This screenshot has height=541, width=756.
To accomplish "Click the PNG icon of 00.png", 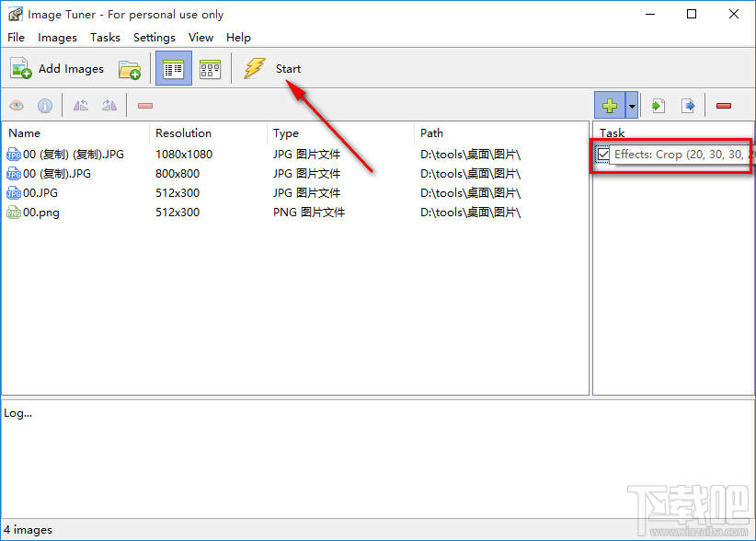I will (x=14, y=213).
